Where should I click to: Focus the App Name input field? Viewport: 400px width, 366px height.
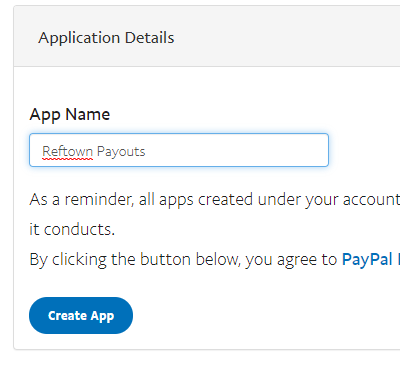179,150
